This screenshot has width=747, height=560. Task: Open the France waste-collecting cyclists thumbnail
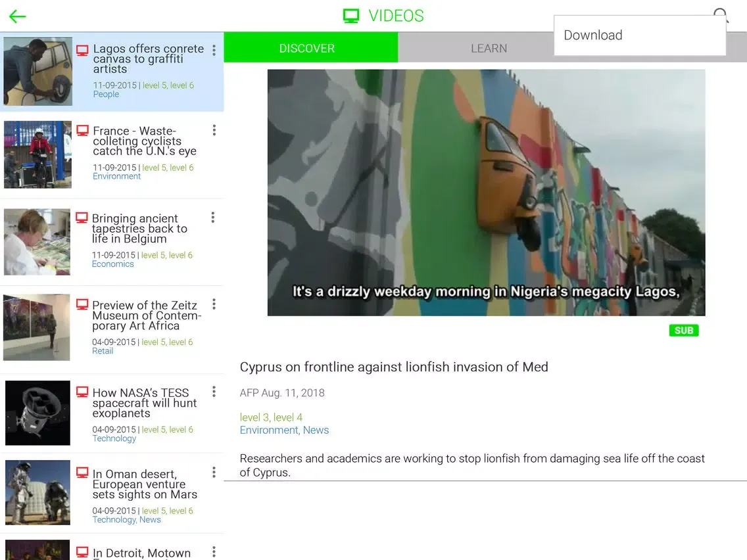[37, 154]
